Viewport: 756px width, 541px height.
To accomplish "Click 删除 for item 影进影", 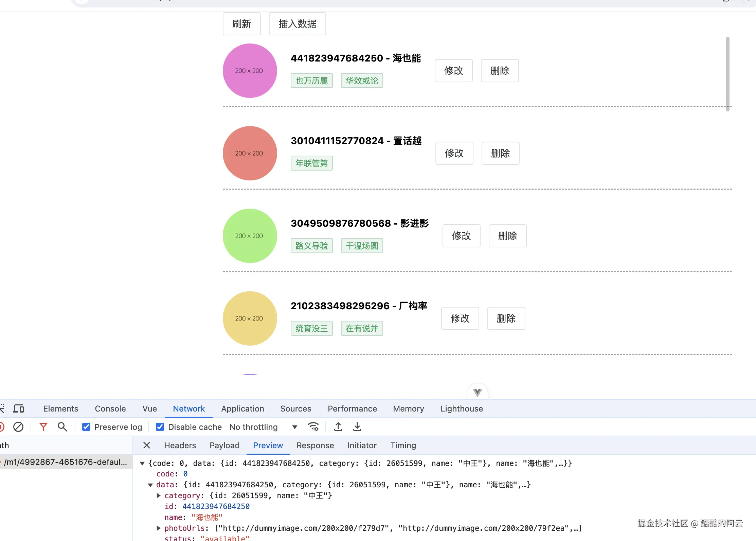I will point(508,236).
